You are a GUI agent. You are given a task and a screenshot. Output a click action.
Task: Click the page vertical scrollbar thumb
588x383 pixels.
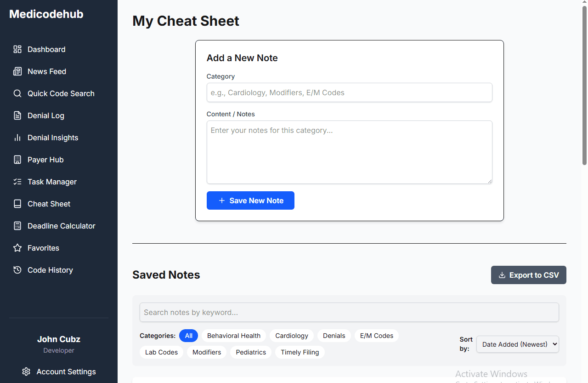(584, 86)
